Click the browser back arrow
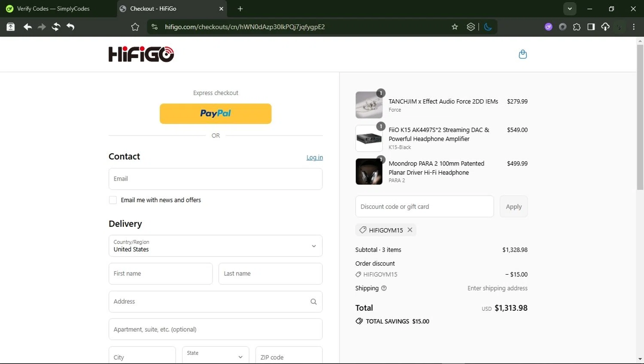644x364 pixels. tap(27, 27)
